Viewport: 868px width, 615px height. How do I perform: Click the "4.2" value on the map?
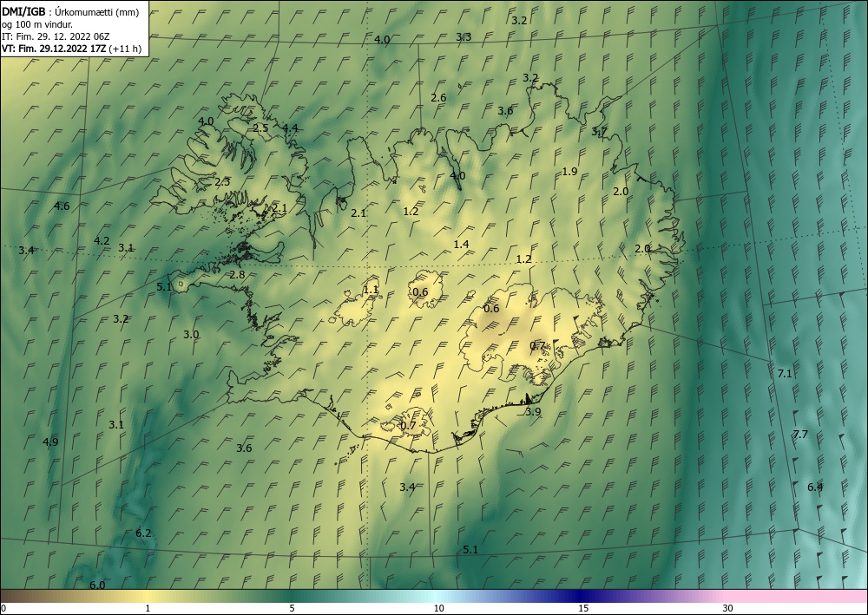click(102, 241)
